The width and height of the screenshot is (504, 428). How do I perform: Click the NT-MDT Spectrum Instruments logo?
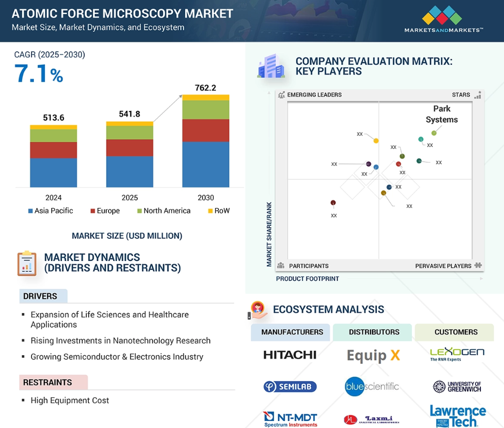(x=290, y=419)
